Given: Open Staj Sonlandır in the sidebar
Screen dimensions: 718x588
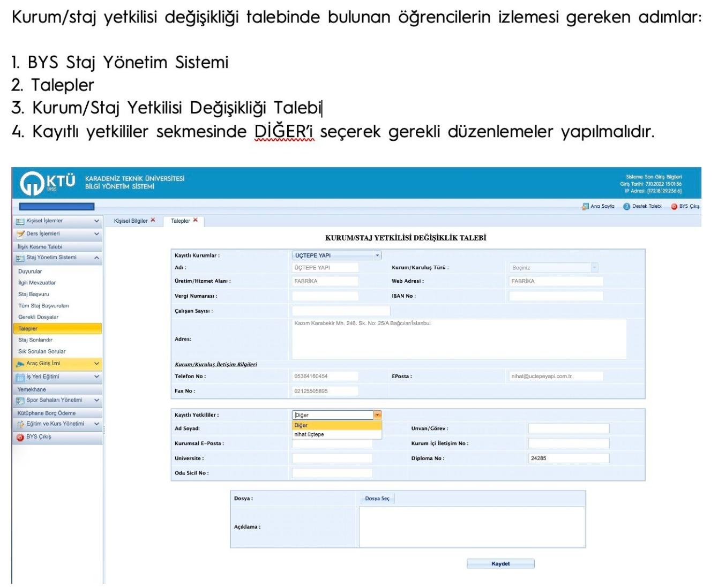Looking at the screenshot, I should [35, 340].
